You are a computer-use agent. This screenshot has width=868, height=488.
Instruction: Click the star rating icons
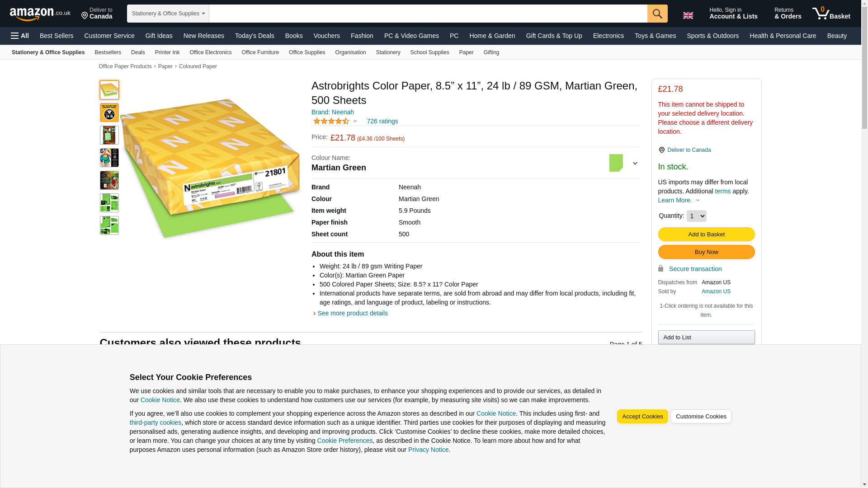point(331,121)
